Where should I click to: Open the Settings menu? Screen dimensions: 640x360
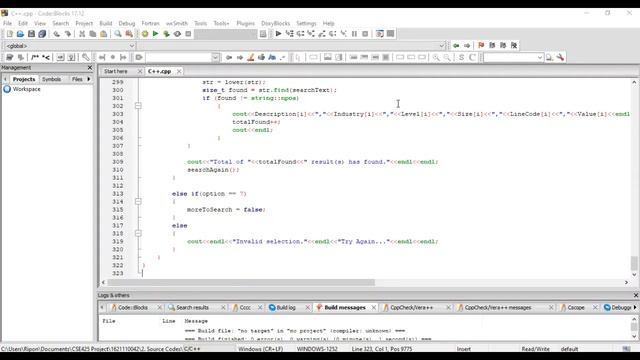(306, 23)
